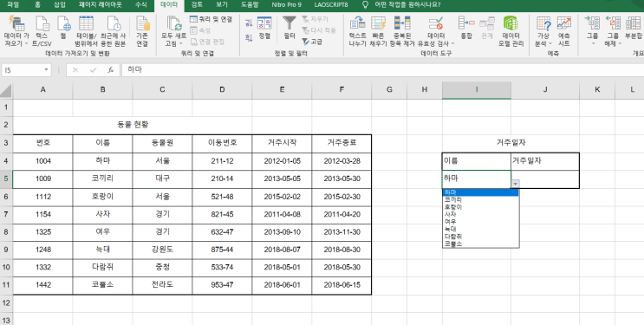644x325 pixels.
Task: Choose 호랑이 from the dropdown list
Action: coord(480,207)
